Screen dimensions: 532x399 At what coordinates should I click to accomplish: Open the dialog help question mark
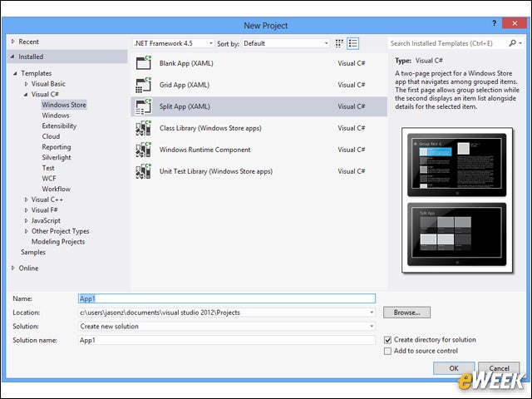[494, 23]
